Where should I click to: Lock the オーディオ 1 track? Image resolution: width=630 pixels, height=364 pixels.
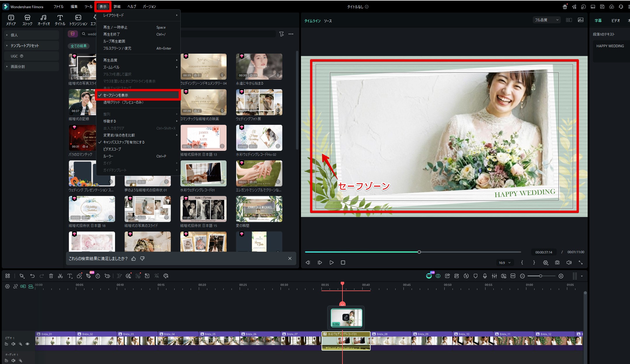pyautogui.click(x=6, y=360)
